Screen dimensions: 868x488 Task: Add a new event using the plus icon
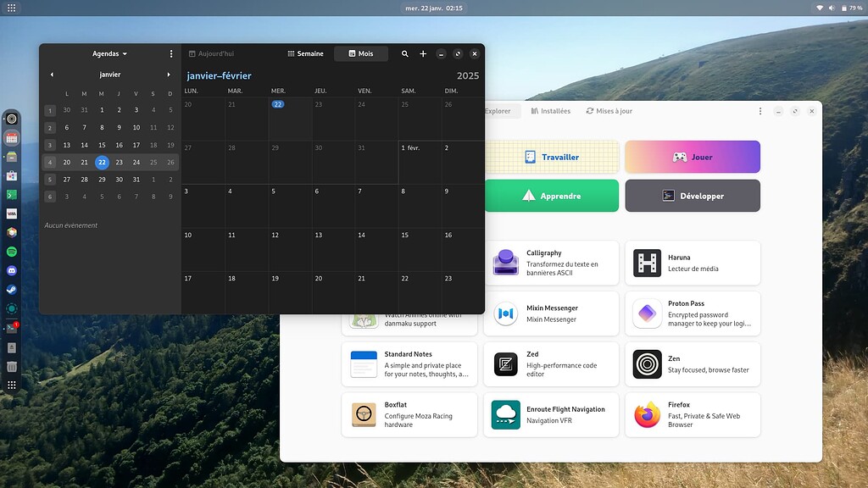[x=423, y=53]
